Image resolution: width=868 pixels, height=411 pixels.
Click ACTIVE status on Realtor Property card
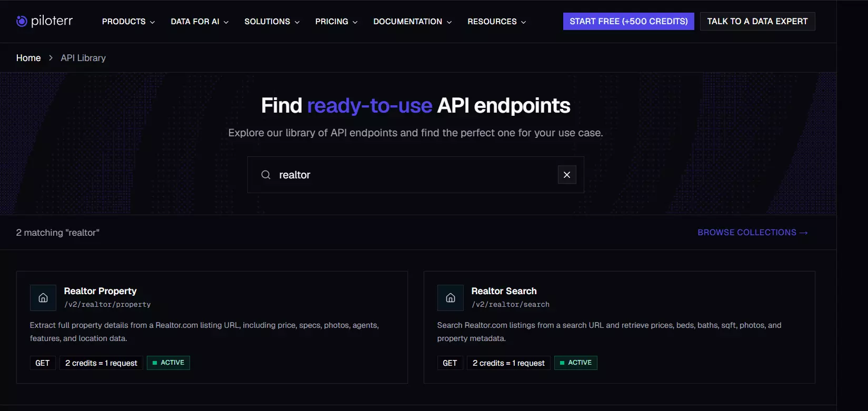(168, 363)
